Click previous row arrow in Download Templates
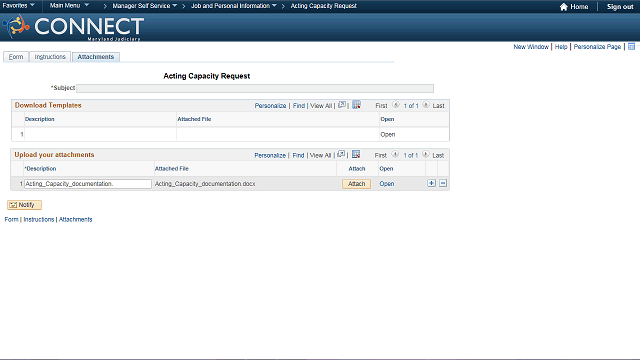The height and width of the screenshot is (360, 640). [396, 105]
